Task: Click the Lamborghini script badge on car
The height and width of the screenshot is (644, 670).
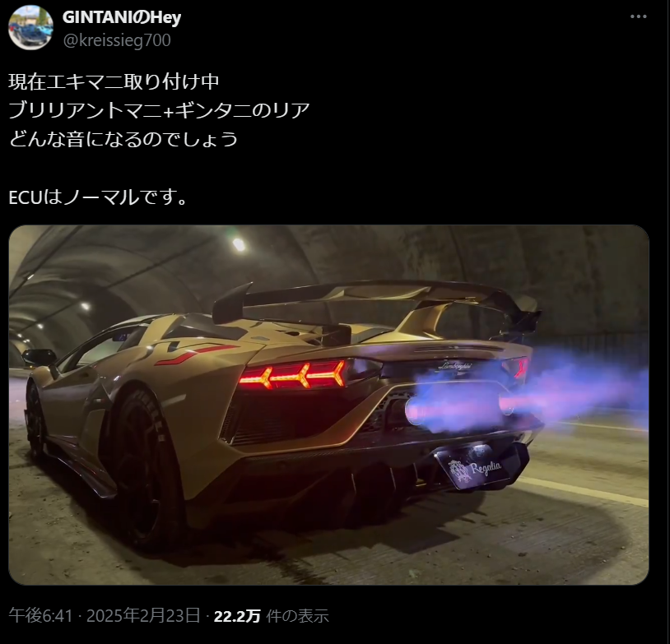Action: point(455,366)
